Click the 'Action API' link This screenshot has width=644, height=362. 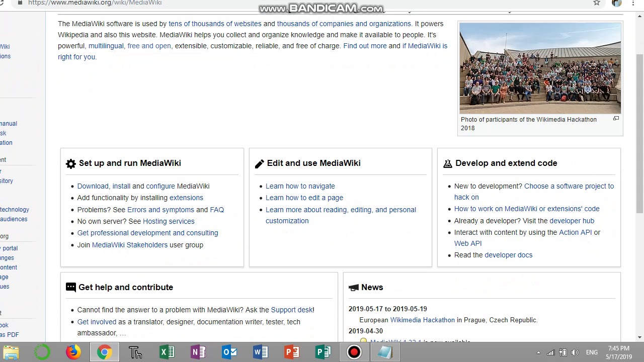pyautogui.click(x=575, y=232)
